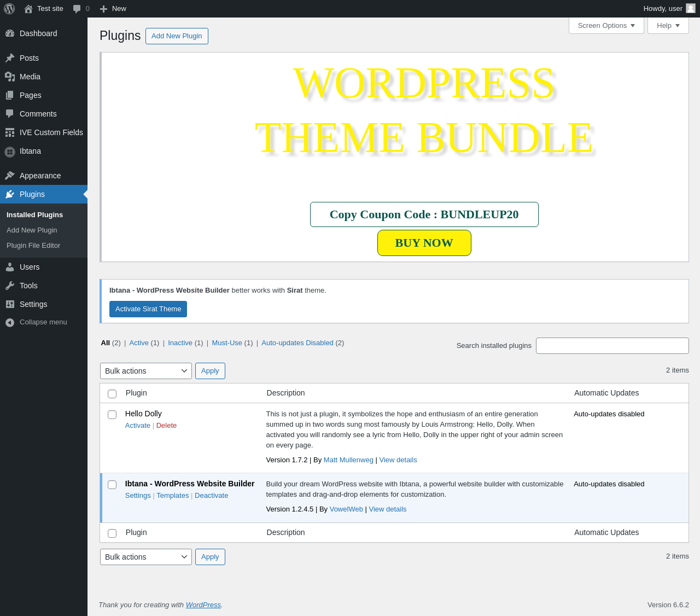Select the Ibtana plugin row checkbox
Viewport: 700px width, 616px height.
[x=112, y=485]
